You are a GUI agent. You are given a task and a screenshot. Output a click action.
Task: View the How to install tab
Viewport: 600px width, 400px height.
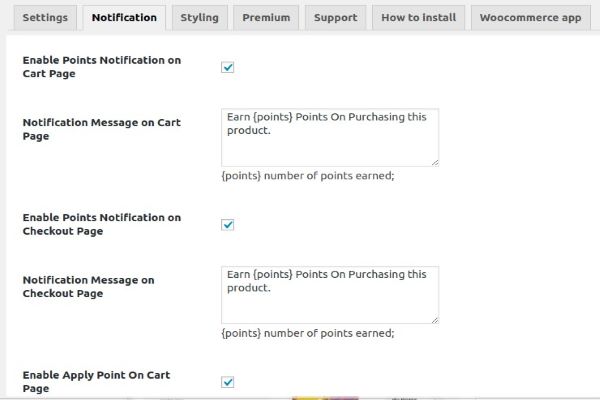tap(418, 18)
